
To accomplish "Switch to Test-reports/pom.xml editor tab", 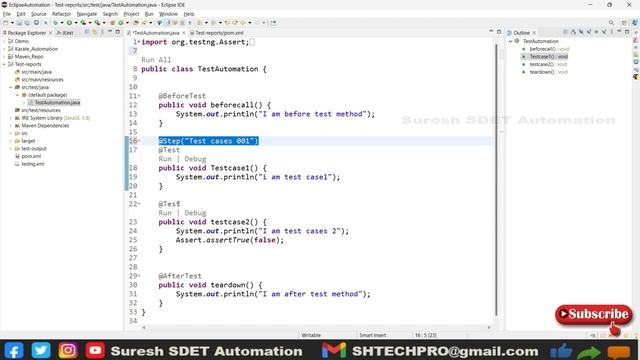I will tap(216, 33).
